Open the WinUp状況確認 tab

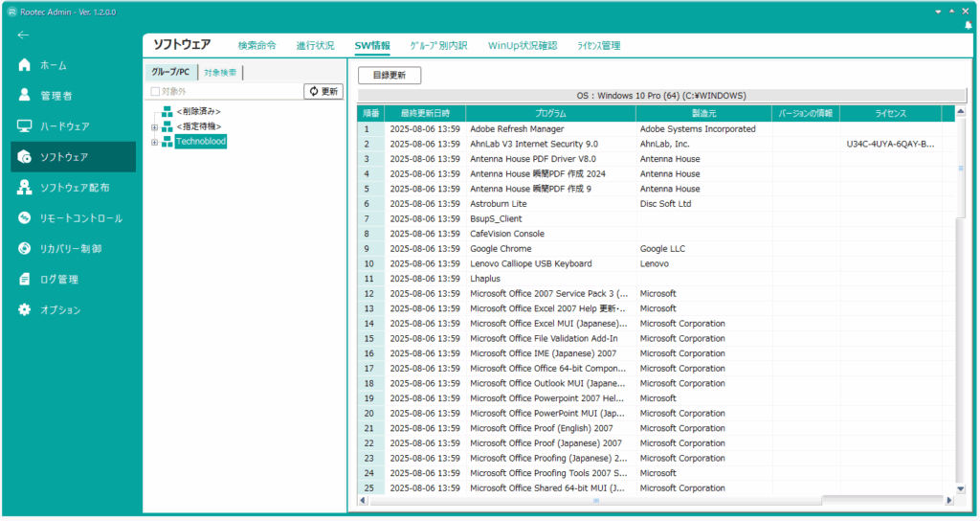click(x=522, y=45)
